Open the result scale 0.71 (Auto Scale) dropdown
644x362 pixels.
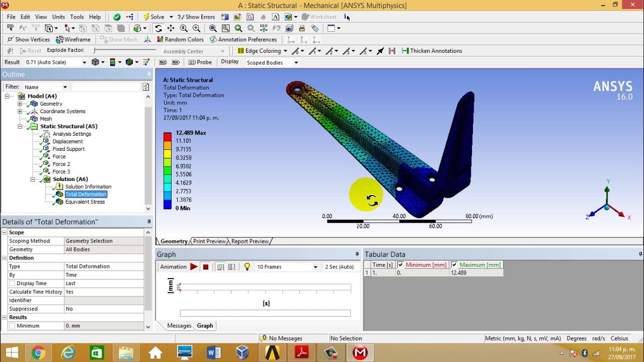[84, 62]
